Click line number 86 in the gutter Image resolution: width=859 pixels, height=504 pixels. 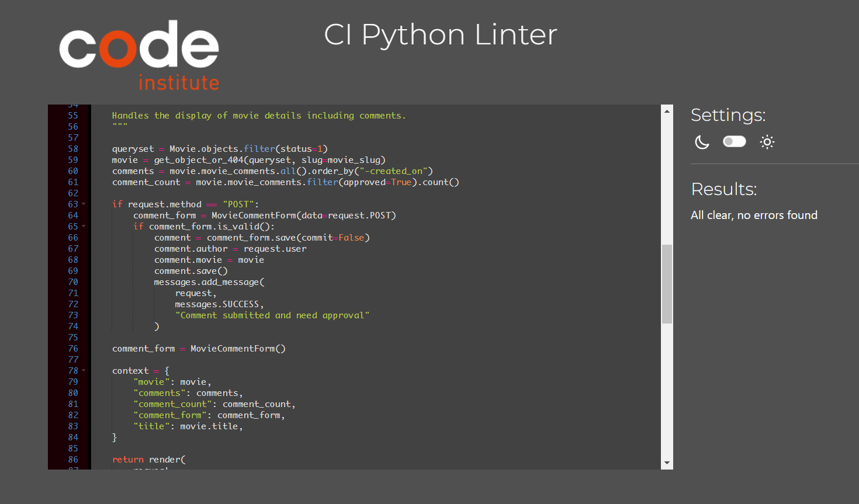(x=73, y=460)
